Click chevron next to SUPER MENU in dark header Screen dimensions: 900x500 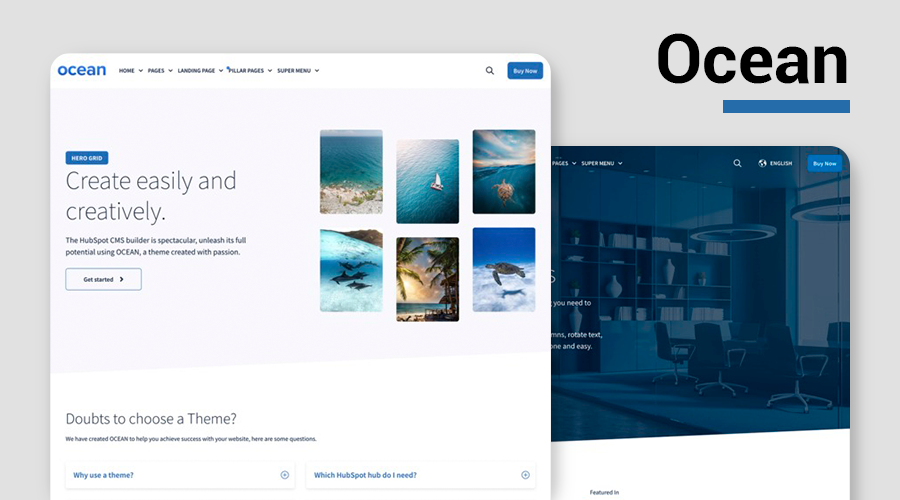(x=620, y=163)
